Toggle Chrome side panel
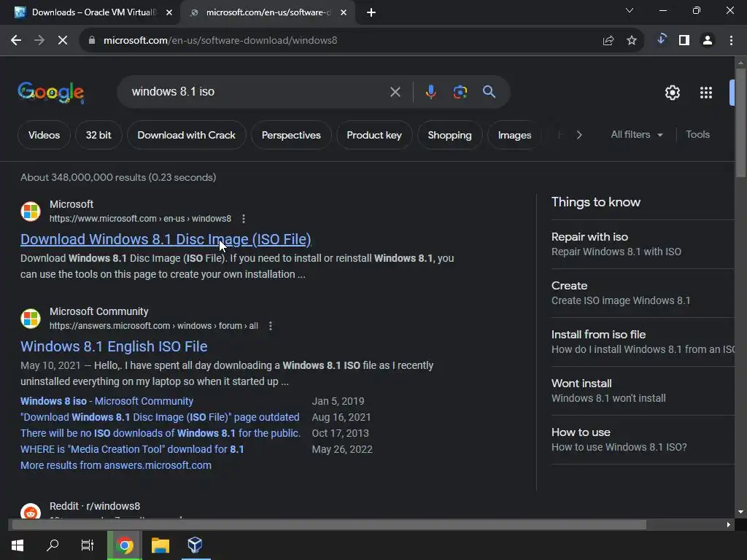The height and width of the screenshot is (560, 747). pos(684,41)
